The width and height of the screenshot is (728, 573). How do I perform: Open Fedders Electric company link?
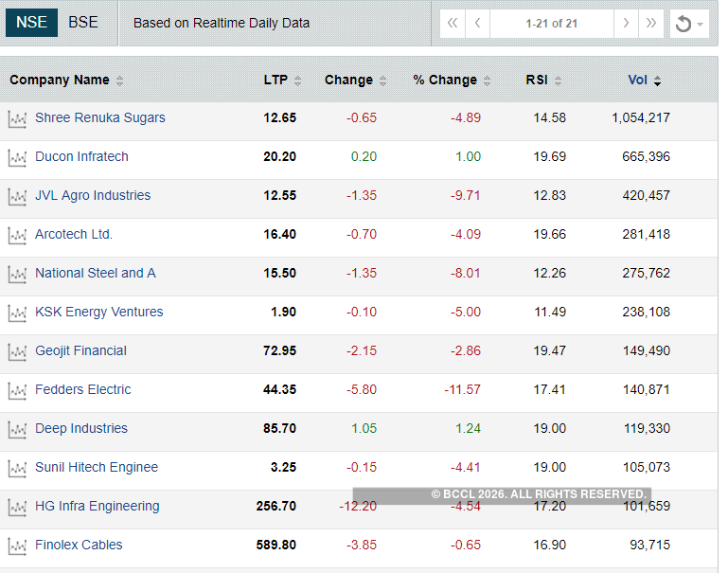click(83, 389)
